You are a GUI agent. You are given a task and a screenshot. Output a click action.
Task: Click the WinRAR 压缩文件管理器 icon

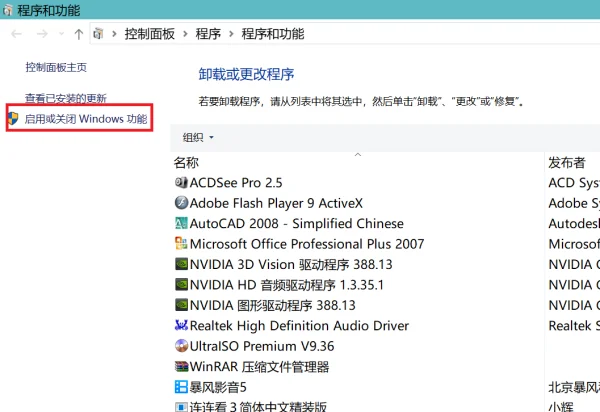(181, 366)
